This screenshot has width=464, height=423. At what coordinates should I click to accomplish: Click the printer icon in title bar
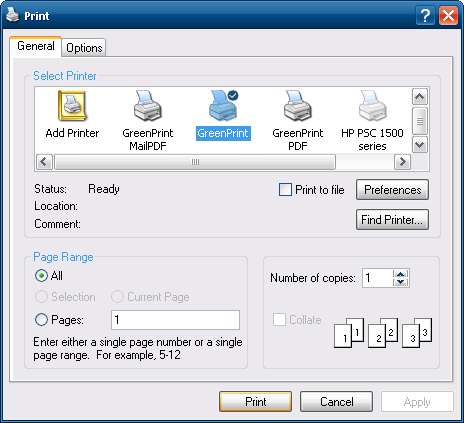13,15
